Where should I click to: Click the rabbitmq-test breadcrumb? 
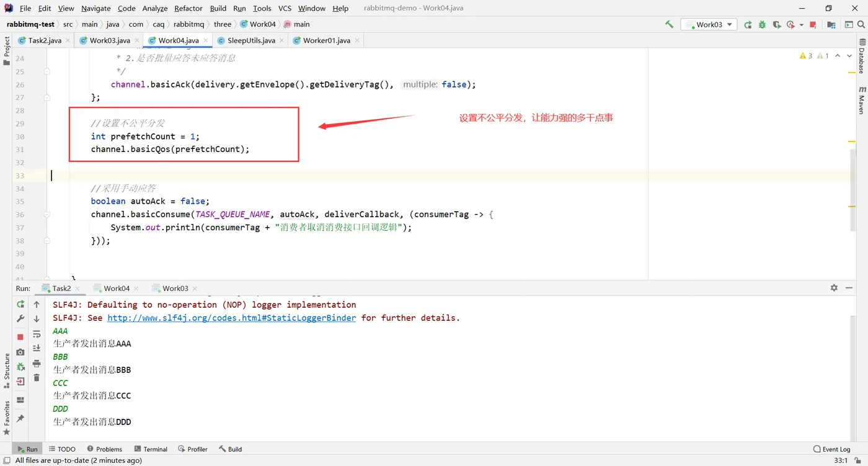coord(30,24)
